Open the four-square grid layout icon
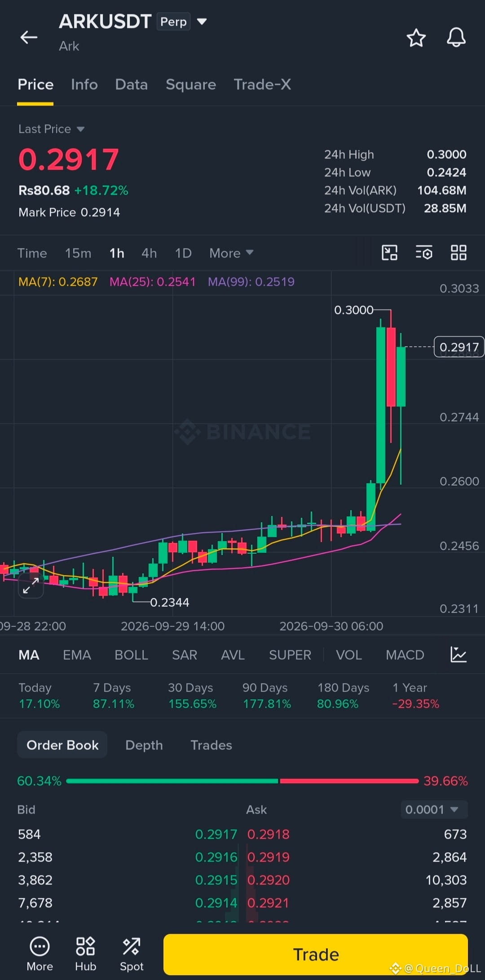This screenshot has height=980, width=485. click(459, 253)
